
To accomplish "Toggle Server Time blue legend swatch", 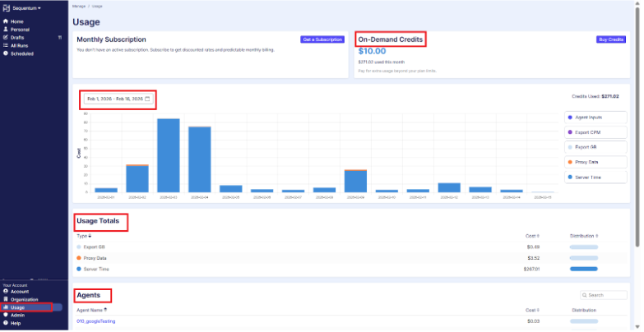I will pyautogui.click(x=572, y=177).
